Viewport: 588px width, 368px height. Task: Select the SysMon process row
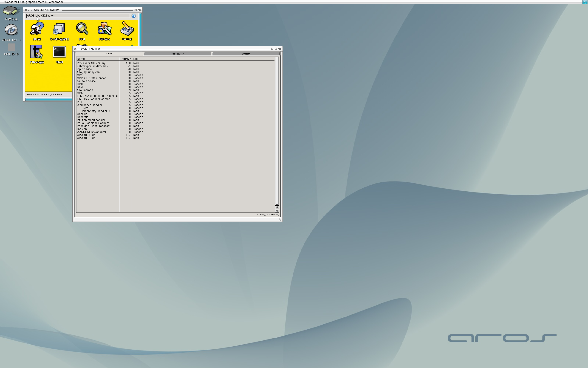tap(175, 129)
